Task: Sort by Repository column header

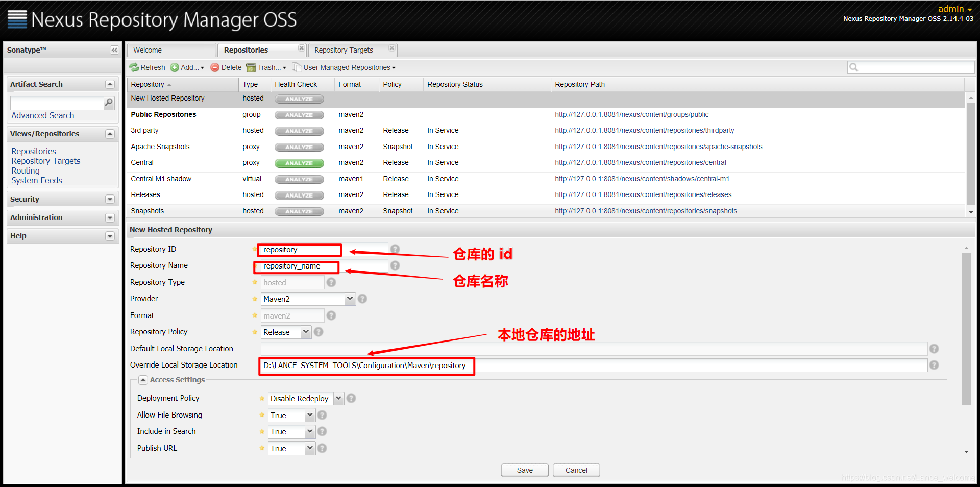Action: [182, 84]
